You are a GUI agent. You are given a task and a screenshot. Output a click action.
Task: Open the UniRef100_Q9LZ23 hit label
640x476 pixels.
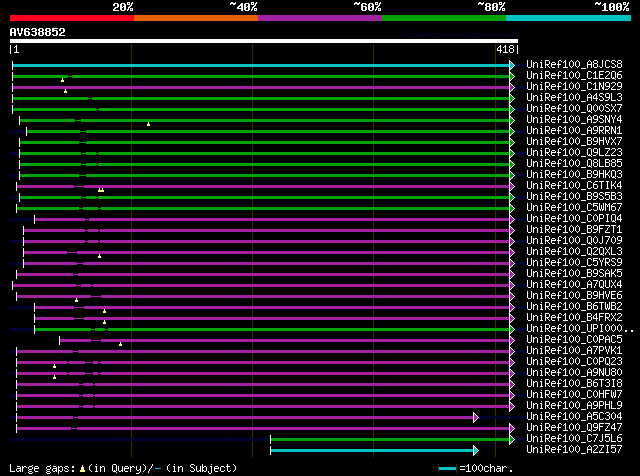tap(574, 153)
